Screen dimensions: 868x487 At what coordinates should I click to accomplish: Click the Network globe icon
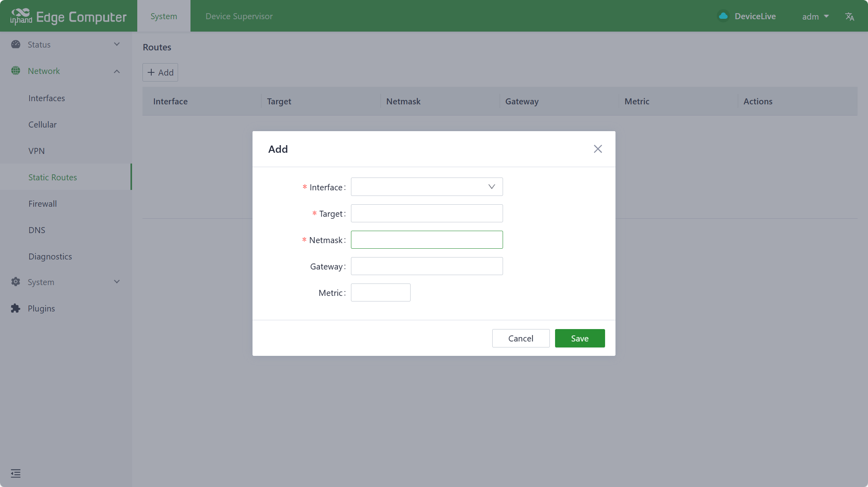[16, 71]
